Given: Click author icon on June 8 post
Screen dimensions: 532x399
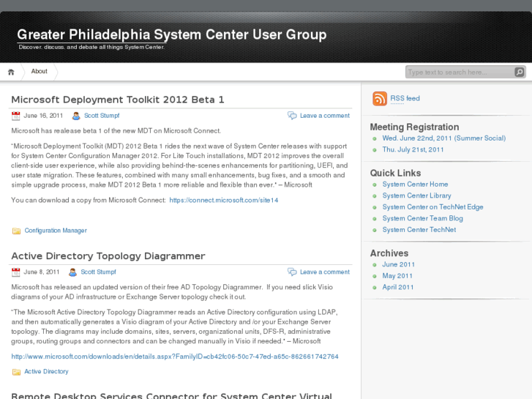Looking at the screenshot, I should [72, 272].
